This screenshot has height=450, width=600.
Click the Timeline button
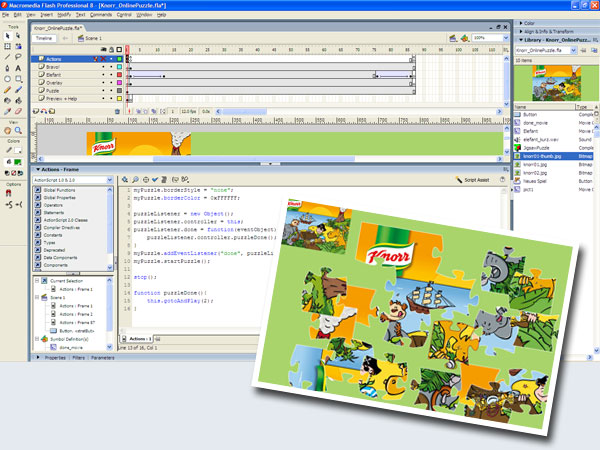(x=44, y=38)
